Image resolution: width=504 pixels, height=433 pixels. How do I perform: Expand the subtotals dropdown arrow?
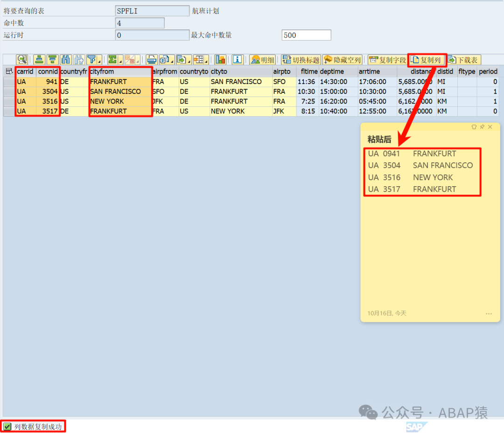tap(138, 61)
